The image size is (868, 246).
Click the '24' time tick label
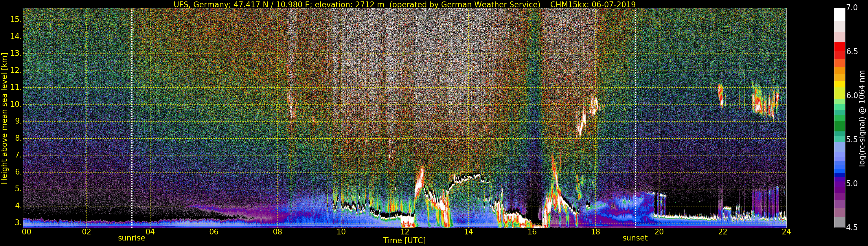point(786,232)
